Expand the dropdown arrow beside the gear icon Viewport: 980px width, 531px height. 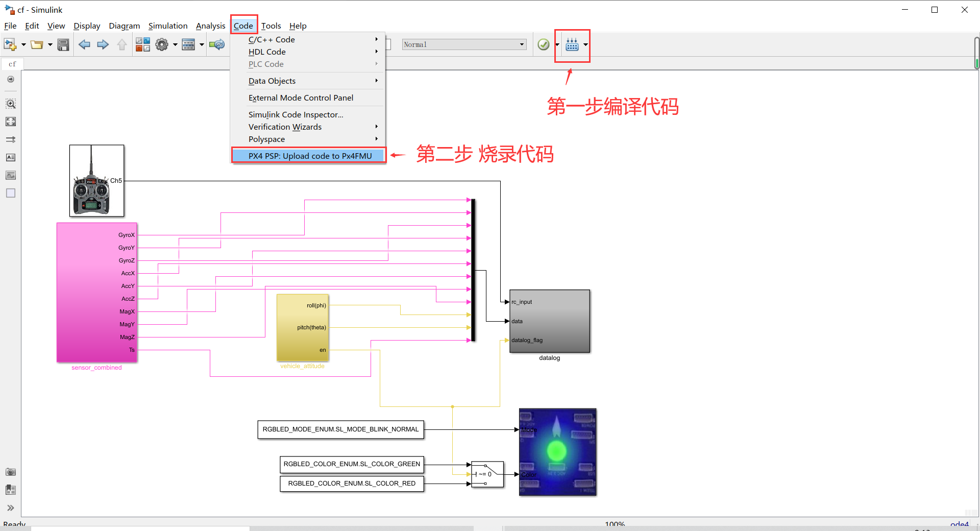pos(174,44)
